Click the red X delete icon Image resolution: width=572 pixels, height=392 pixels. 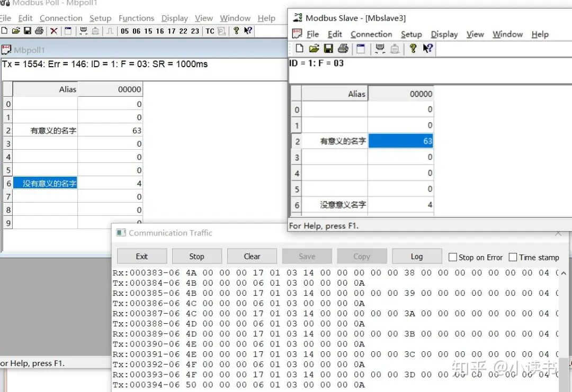[x=53, y=31]
